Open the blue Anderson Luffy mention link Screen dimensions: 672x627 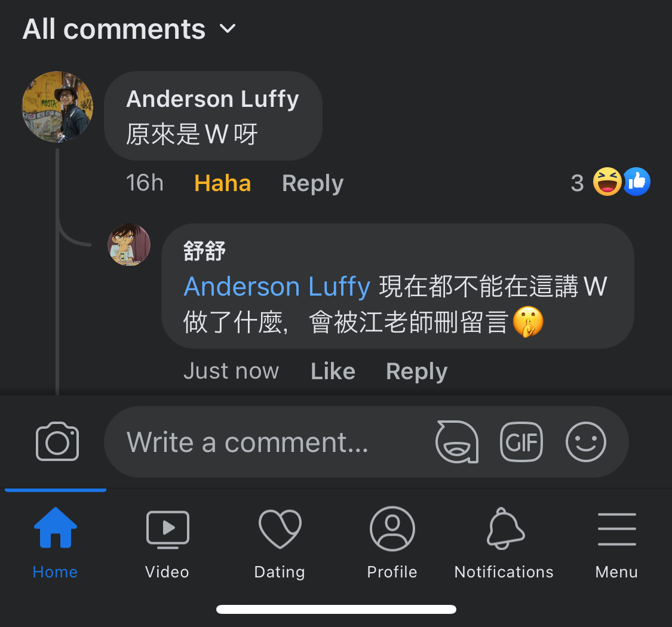click(x=277, y=286)
